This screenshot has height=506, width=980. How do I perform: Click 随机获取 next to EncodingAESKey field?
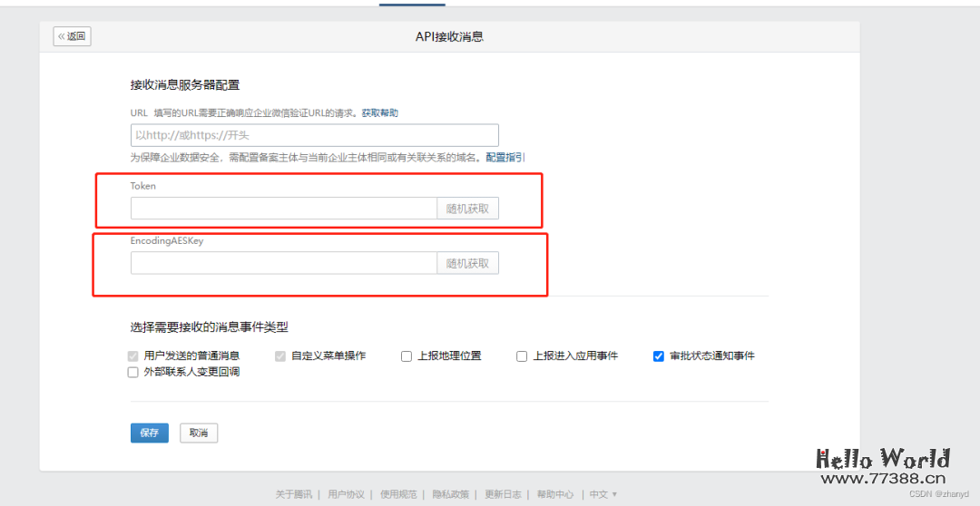point(467,263)
